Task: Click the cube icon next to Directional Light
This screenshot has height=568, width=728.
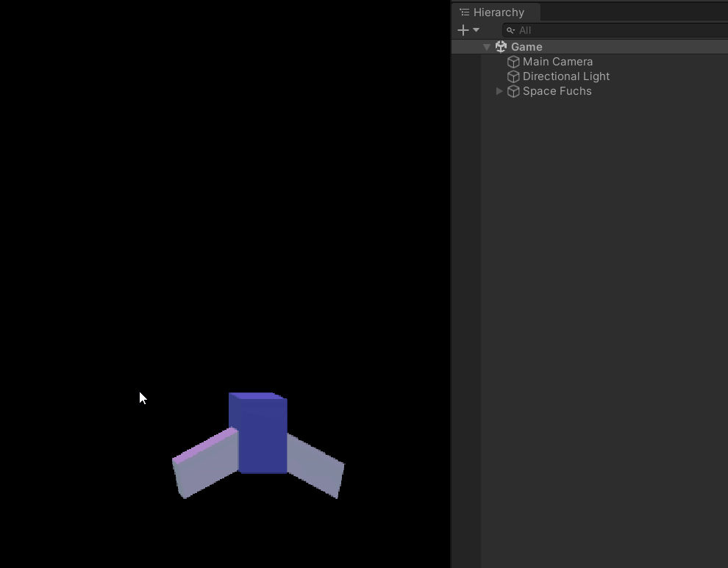Action: point(513,76)
